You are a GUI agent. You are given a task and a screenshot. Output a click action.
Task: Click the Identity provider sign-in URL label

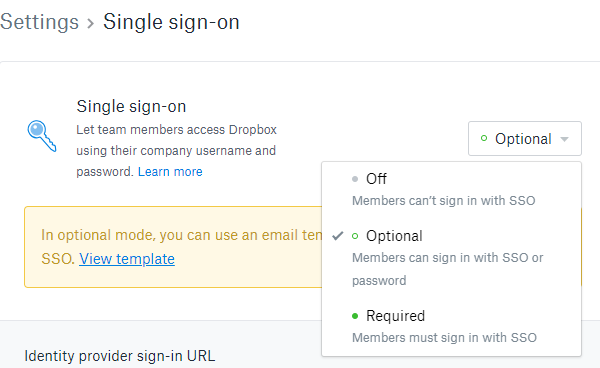(120, 356)
